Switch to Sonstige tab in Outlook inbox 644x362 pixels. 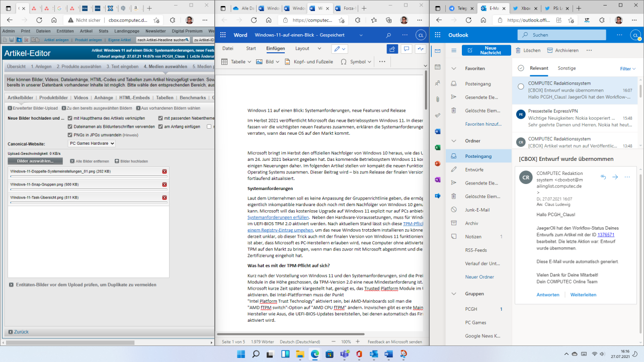(567, 68)
